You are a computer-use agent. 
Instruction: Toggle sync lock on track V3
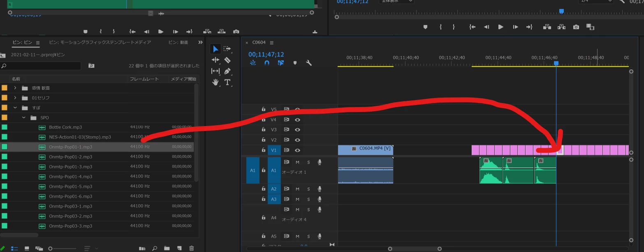[286, 130]
